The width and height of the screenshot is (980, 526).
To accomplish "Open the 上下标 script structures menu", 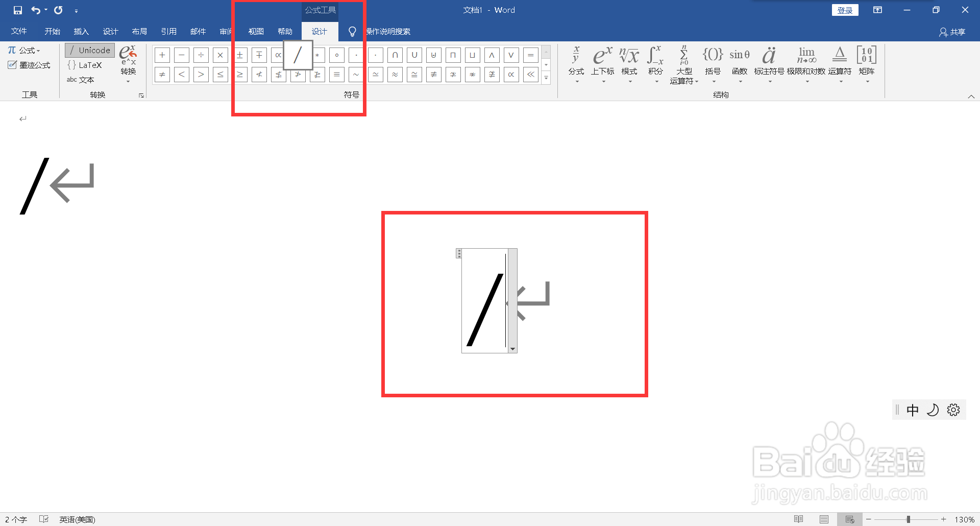I will click(x=603, y=65).
